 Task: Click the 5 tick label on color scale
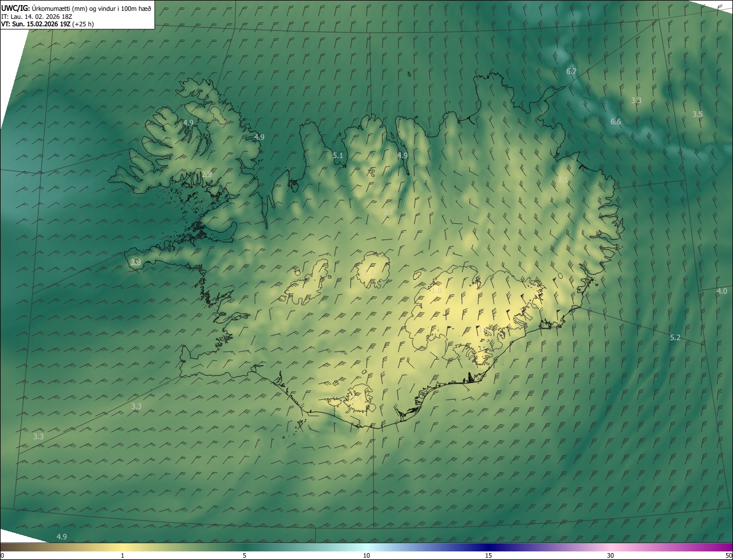245,555
